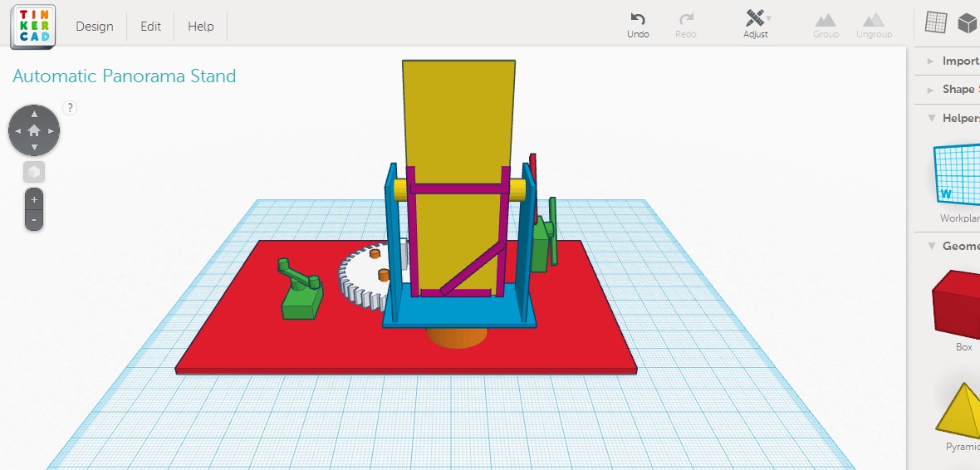Orbit view left with left arrow

tap(17, 130)
